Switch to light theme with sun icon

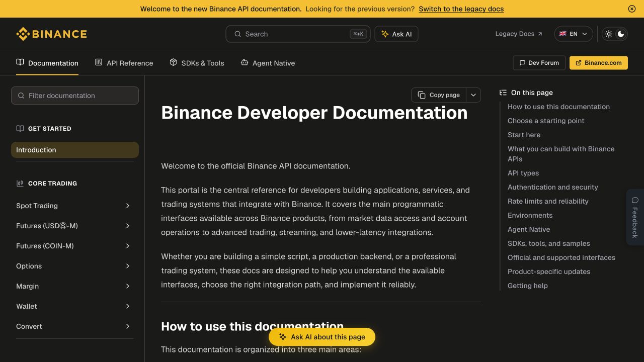tap(609, 34)
